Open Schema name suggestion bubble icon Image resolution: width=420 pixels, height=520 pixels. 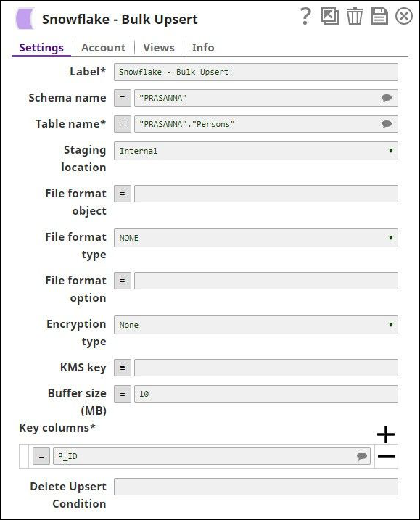[386, 98]
